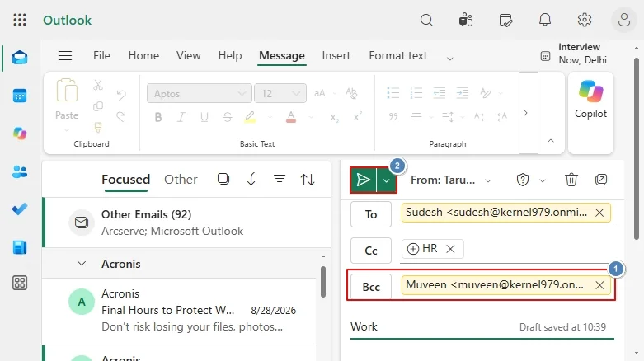This screenshot has height=361, width=644.
Task: Open To Do checkmark in sidebar
Action: (x=20, y=209)
